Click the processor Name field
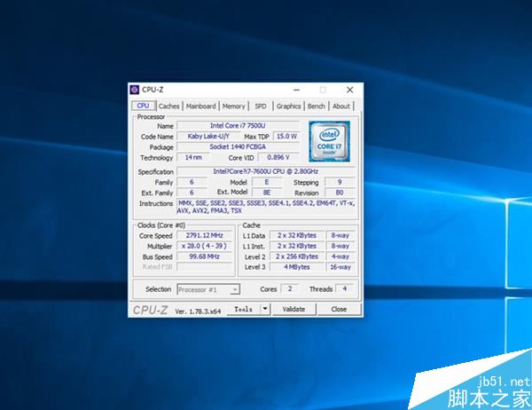 (238, 126)
